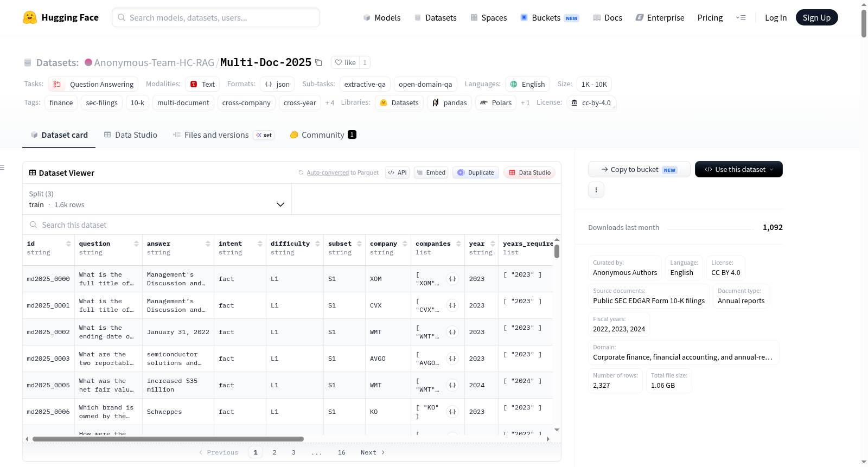Expand the XOM companies list cell
The height and width of the screenshot is (467, 868).
(452, 279)
